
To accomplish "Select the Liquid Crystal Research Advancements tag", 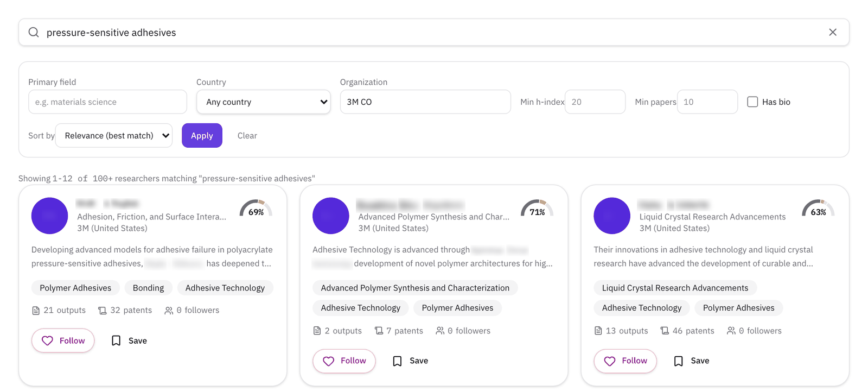I will 675,288.
